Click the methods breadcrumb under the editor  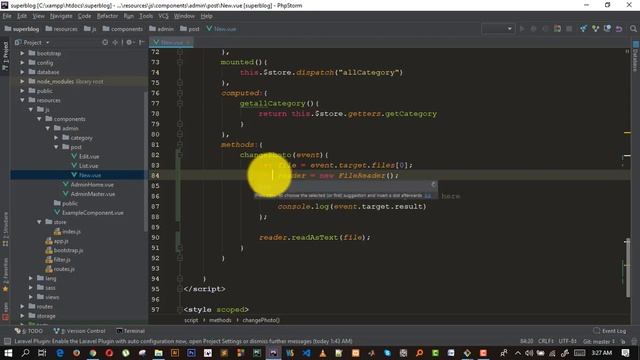click(220, 320)
